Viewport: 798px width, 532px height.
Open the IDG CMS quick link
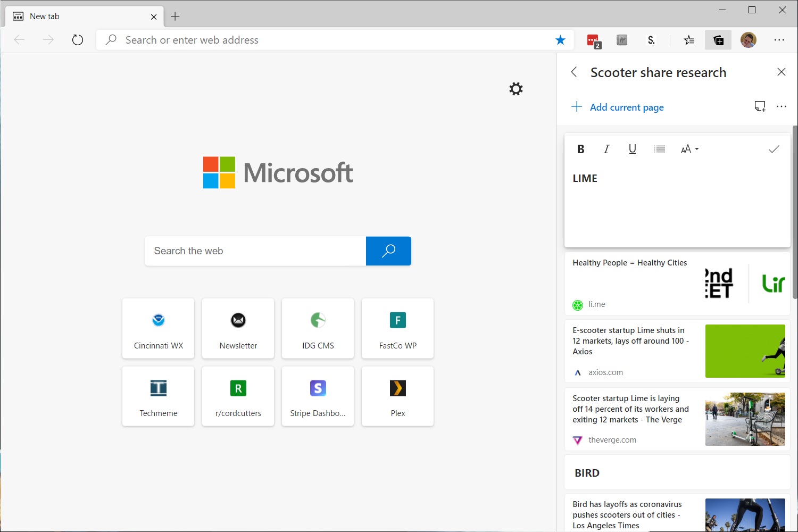tap(318, 328)
